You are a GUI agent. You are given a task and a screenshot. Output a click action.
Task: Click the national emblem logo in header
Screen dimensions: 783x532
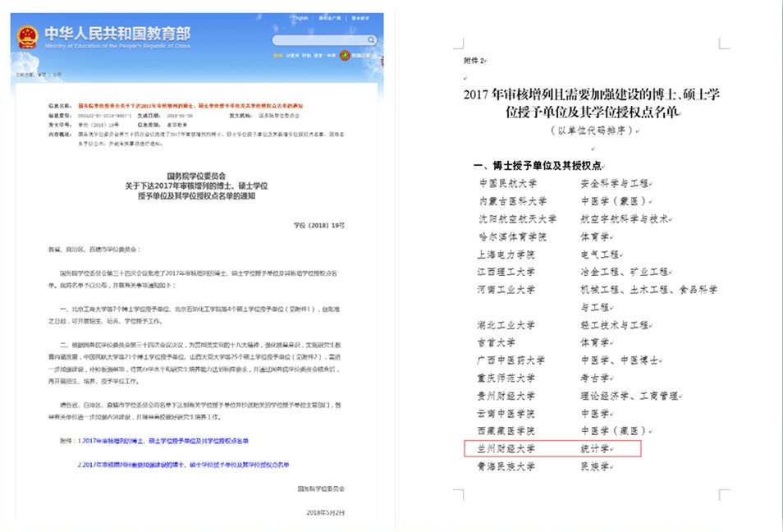point(27,37)
